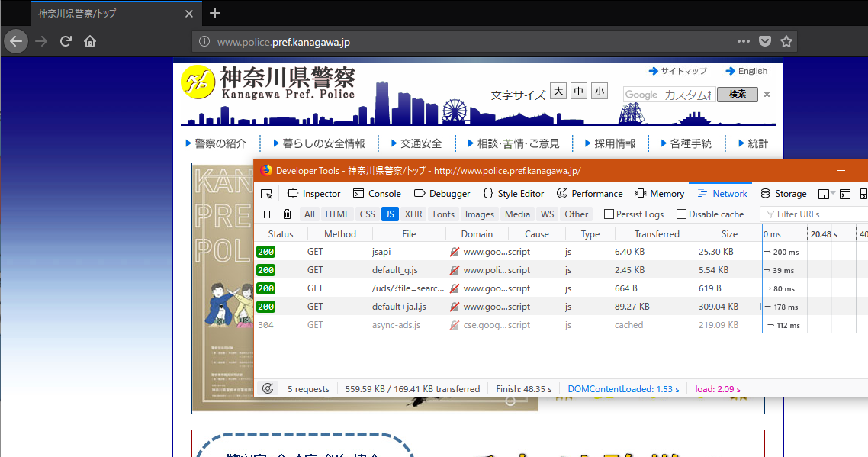
Task: Switch to Style Editor tab
Action: (513, 194)
